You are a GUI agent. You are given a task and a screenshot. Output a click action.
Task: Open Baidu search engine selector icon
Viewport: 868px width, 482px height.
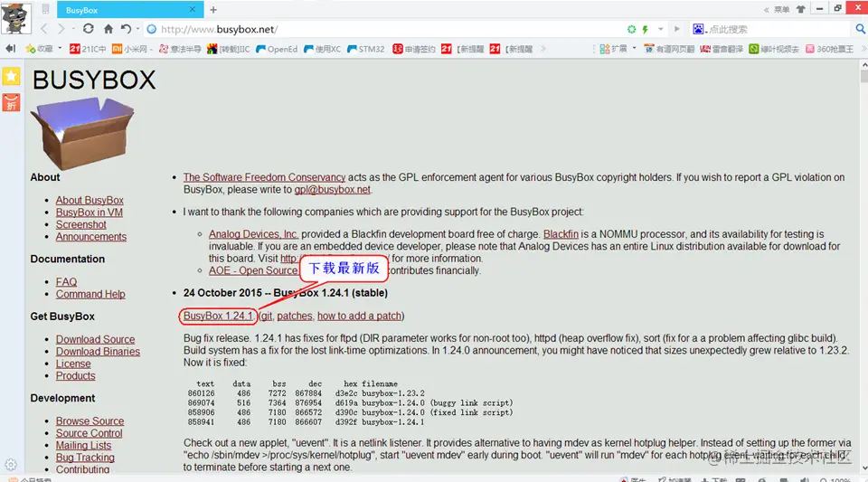click(699, 29)
